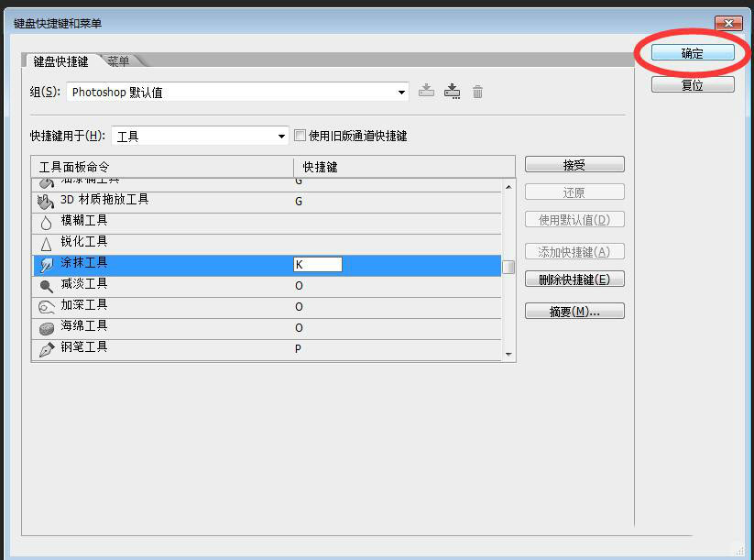This screenshot has height=560, width=754.
Task: Click the 还原 button
Action: (x=574, y=192)
